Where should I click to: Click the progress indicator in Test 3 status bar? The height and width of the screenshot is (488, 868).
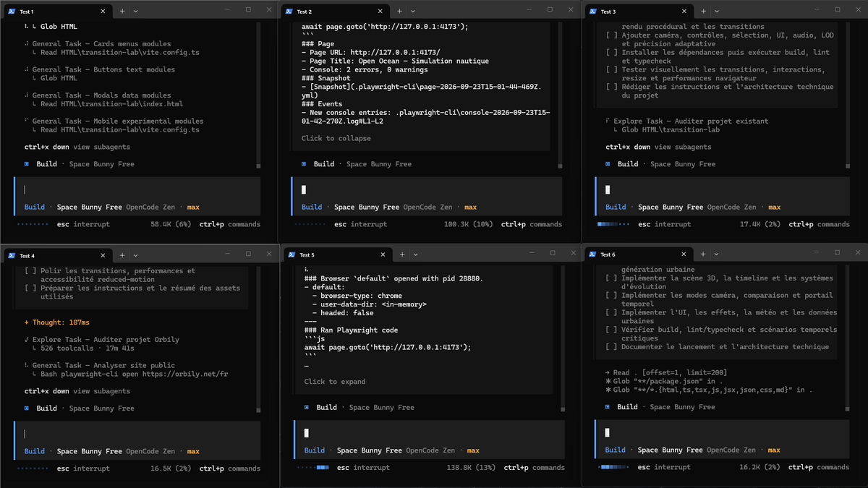point(613,224)
